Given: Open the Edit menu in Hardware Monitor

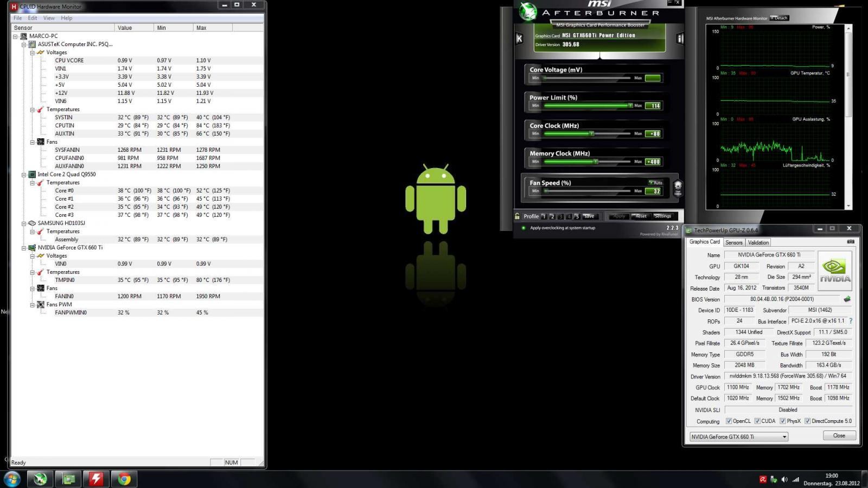Looking at the screenshot, I should [33, 18].
